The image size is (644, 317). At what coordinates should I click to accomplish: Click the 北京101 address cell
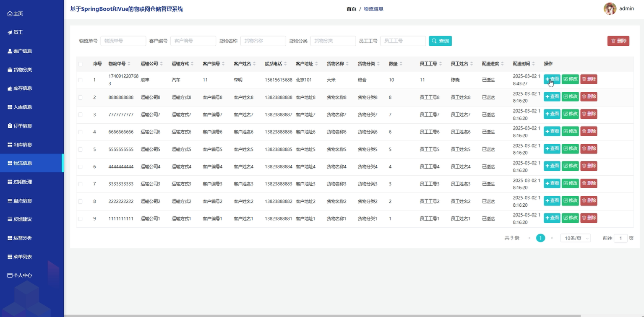point(304,80)
